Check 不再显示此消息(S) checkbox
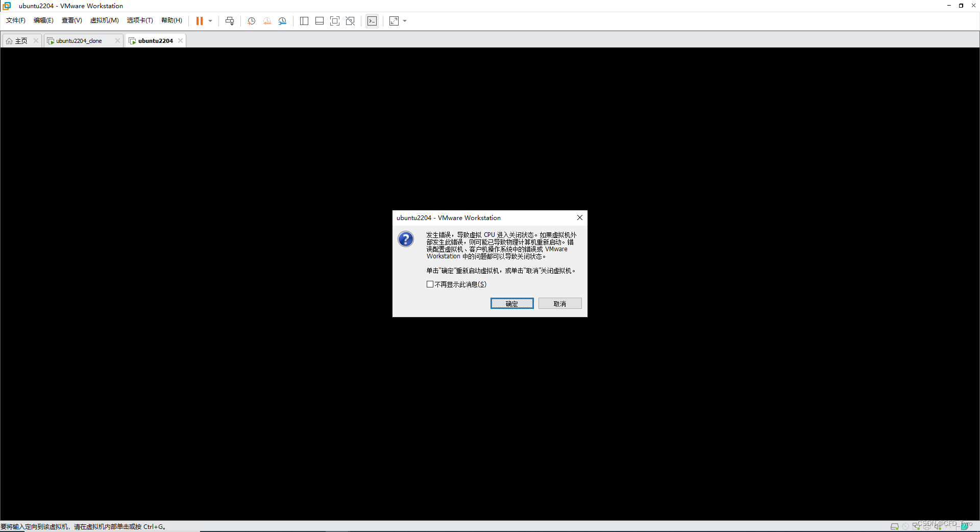This screenshot has width=980, height=532. point(430,284)
